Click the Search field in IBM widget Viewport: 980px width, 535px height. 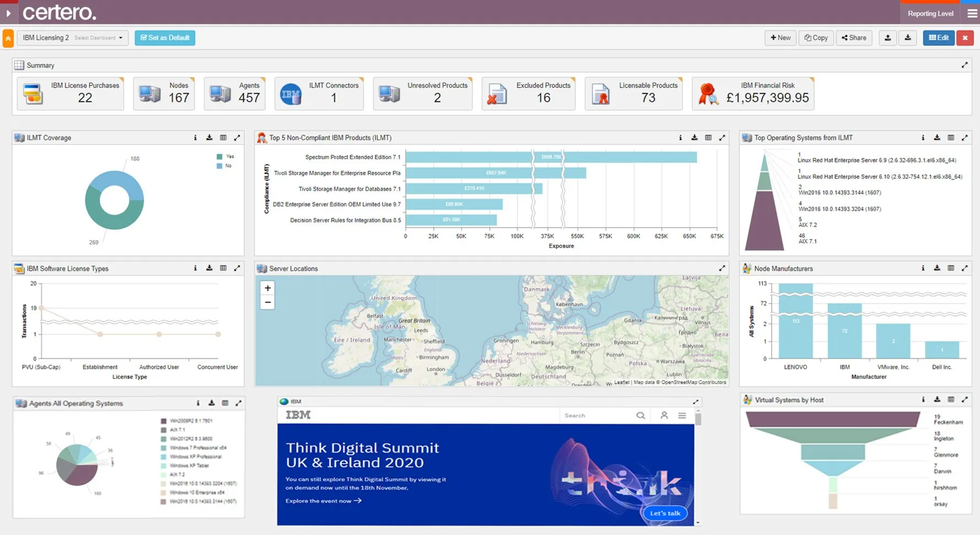pos(597,415)
